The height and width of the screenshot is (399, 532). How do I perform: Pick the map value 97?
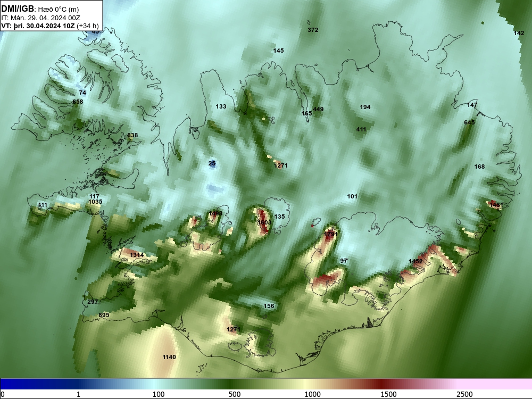point(344,261)
